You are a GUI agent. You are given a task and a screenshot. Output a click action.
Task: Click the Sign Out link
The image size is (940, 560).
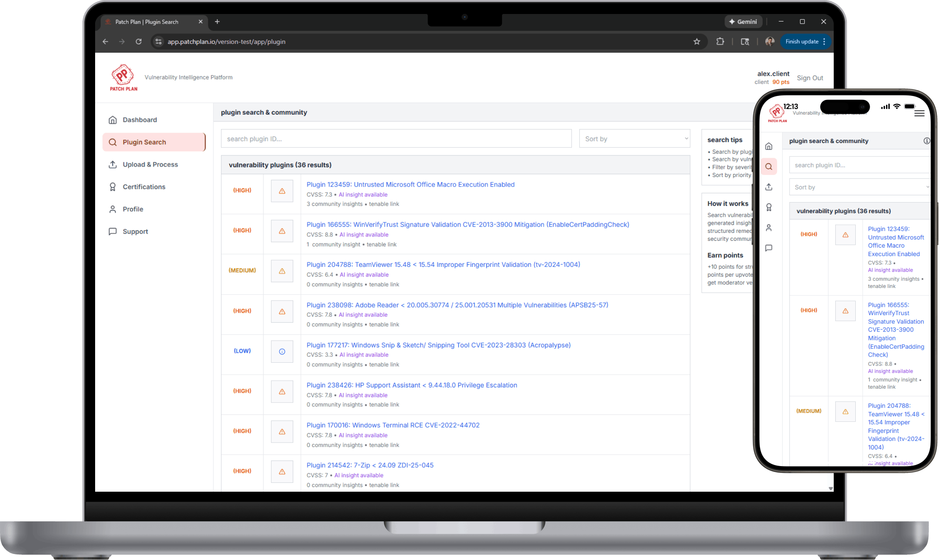(x=810, y=78)
